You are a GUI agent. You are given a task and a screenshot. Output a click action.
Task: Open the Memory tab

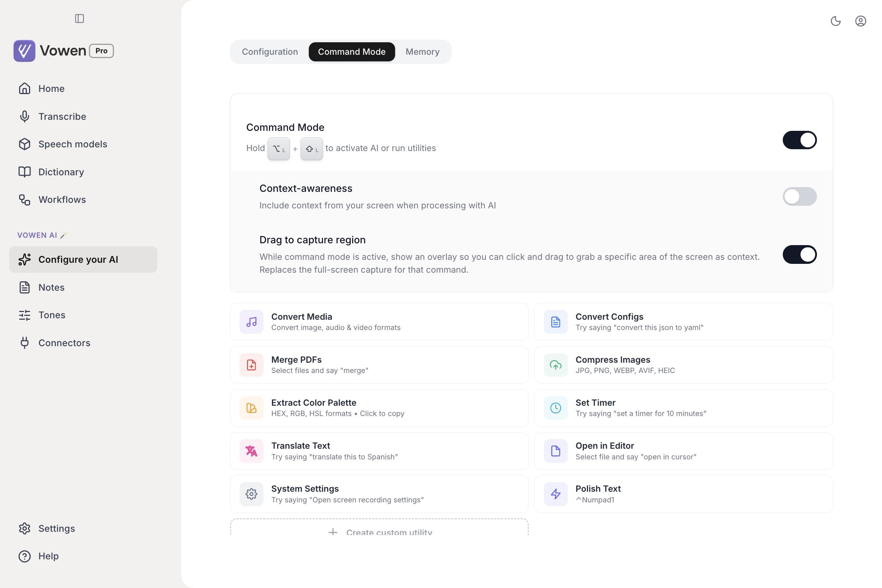(423, 52)
